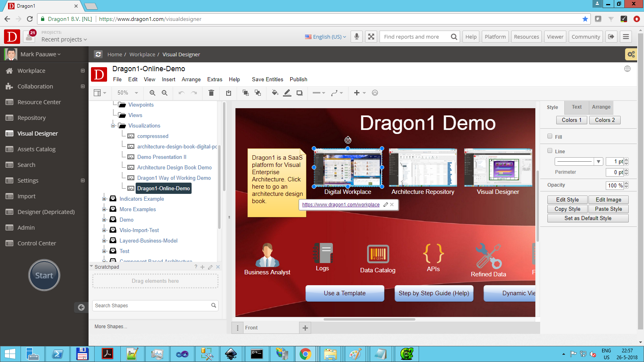Click the yellow settings gears icon
This screenshot has height=362, width=644.
tap(631, 54)
